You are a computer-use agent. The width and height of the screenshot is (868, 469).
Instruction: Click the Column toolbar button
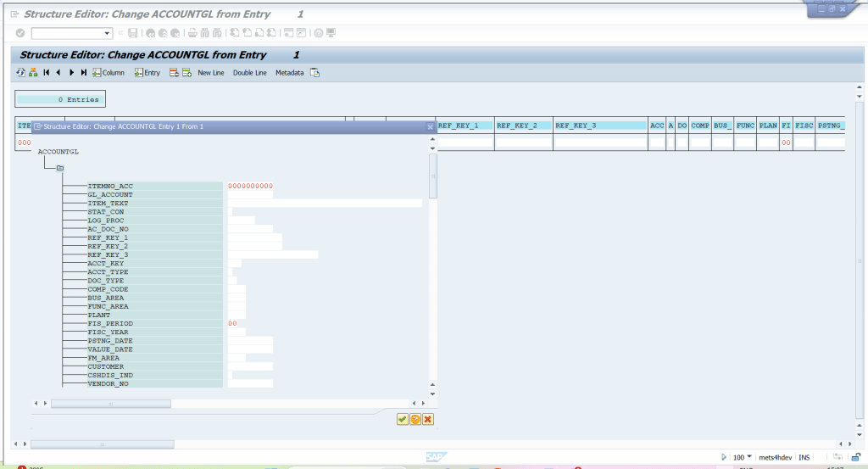point(108,73)
